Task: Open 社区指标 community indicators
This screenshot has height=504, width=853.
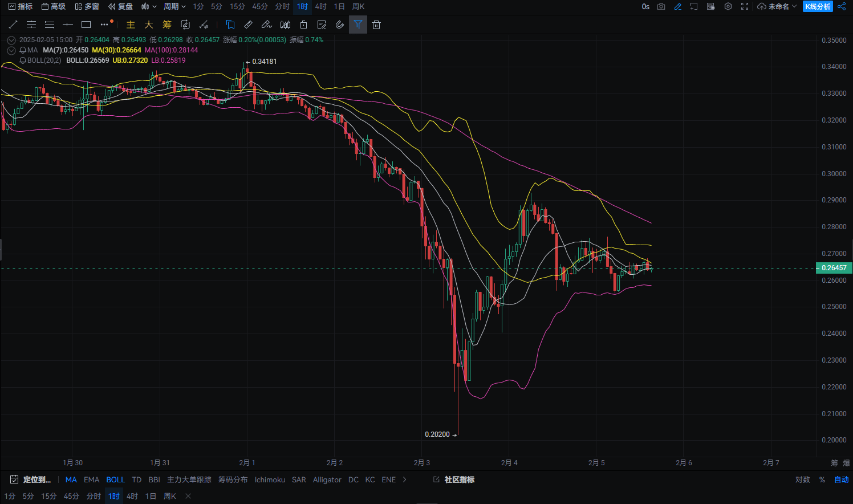Action: click(454, 479)
